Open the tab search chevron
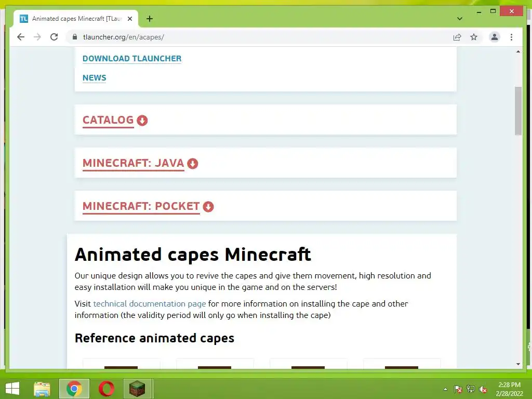532x399 pixels. 459,19
